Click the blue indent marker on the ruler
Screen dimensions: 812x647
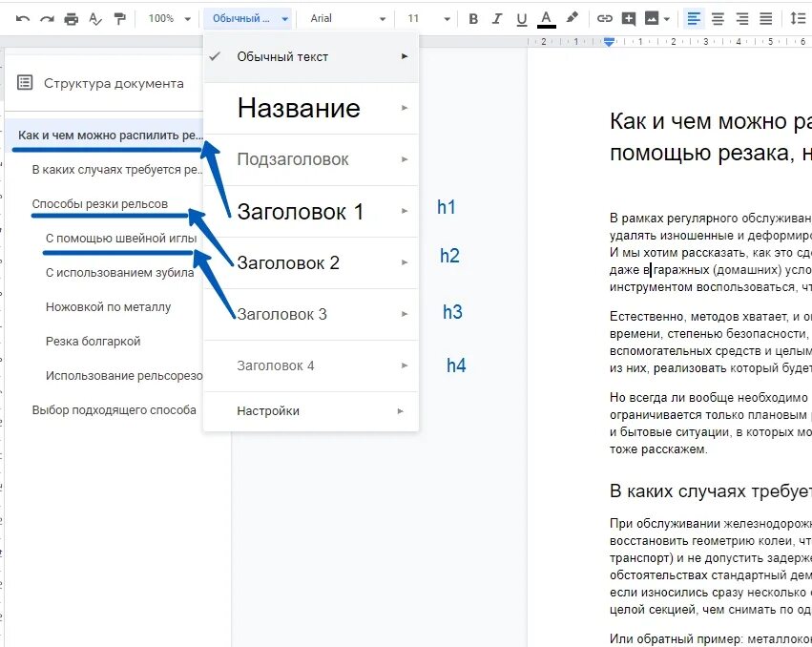click(609, 42)
